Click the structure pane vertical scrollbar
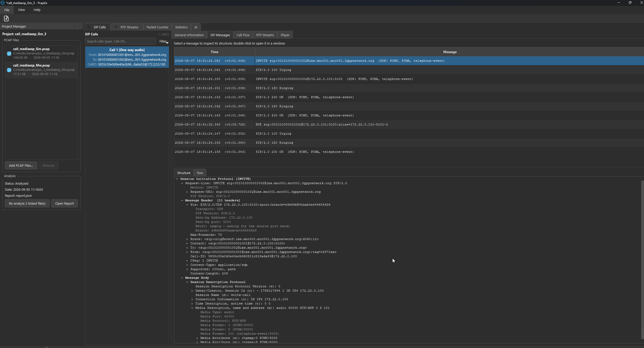644x348 pixels. [x=642, y=260]
